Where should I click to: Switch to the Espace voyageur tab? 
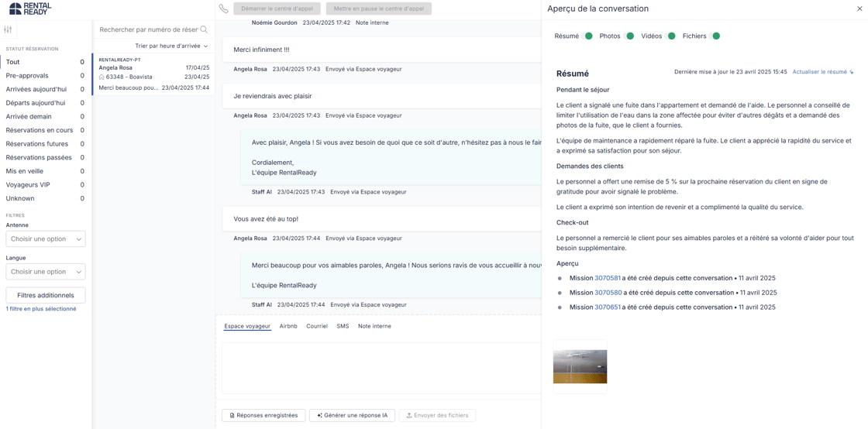[x=247, y=326]
